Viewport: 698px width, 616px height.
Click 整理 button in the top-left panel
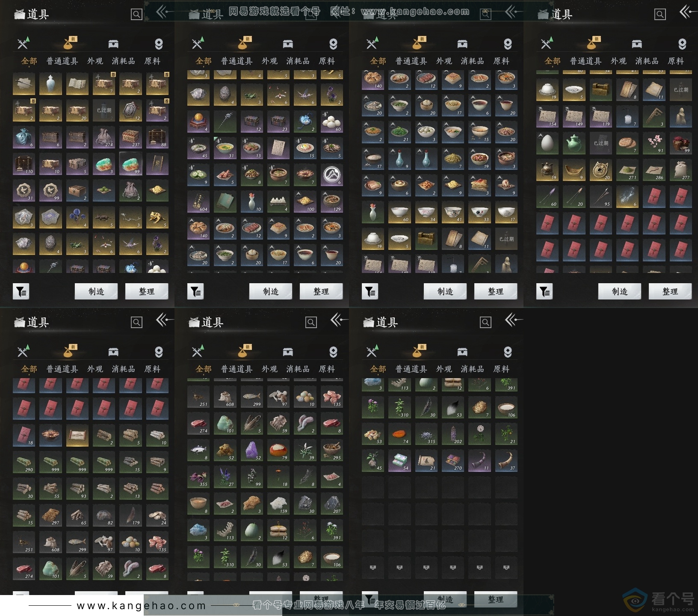point(147,291)
